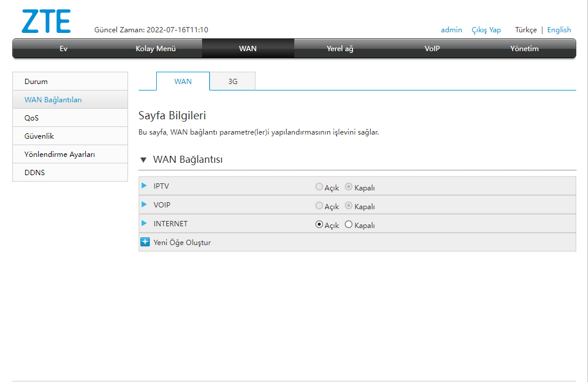Collapse the WAN Bağlantısı section triangle
This screenshot has width=588, height=382.
click(x=143, y=160)
